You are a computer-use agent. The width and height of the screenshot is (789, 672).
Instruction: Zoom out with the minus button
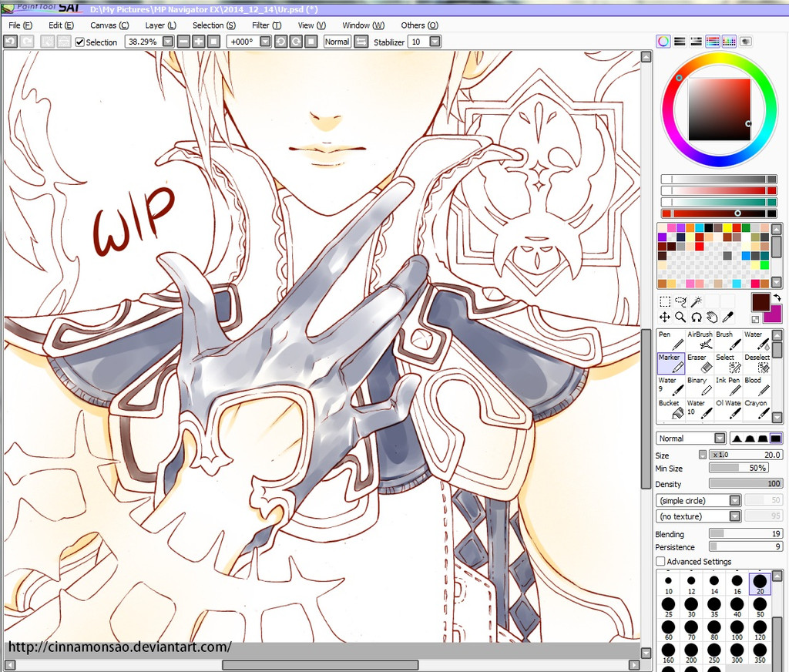click(183, 42)
